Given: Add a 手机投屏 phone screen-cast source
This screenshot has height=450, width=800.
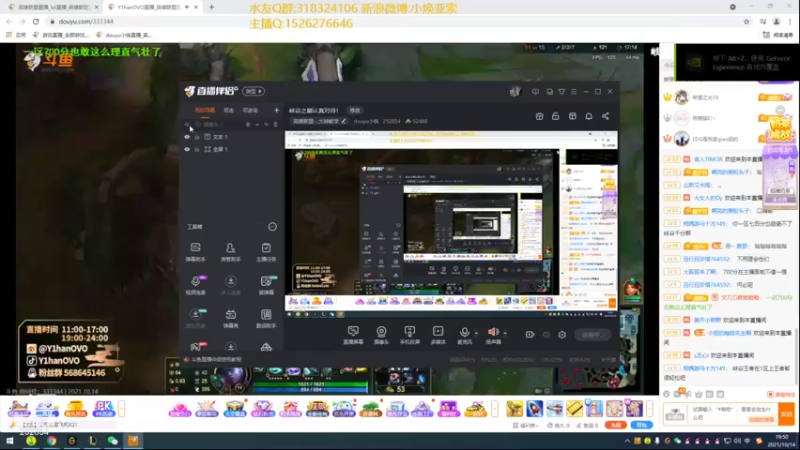Looking at the screenshot, I should coord(410,335).
